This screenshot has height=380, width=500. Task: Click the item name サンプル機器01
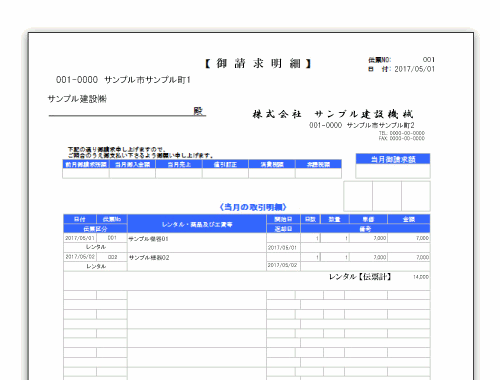[x=149, y=239]
